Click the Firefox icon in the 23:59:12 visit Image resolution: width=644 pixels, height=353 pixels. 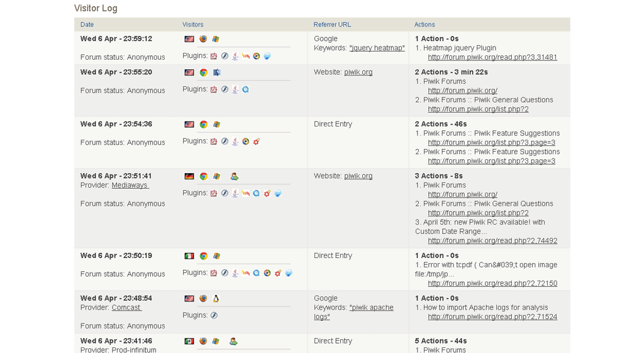click(203, 39)
